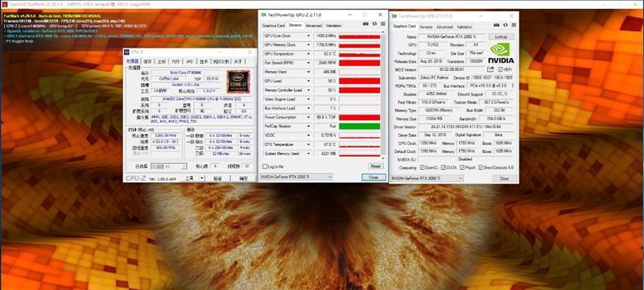Expand the GPU Temperature sensor dropdown

tap(308, 54)
